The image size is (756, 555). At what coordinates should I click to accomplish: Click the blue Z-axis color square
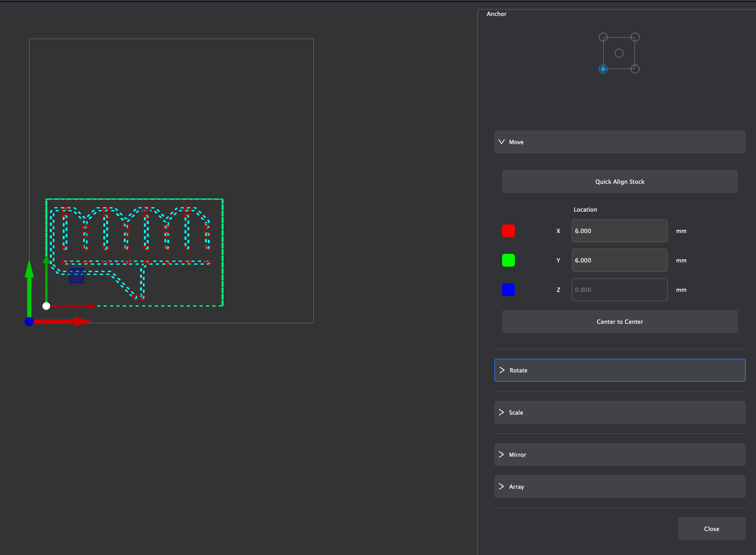tap(508, 290)
